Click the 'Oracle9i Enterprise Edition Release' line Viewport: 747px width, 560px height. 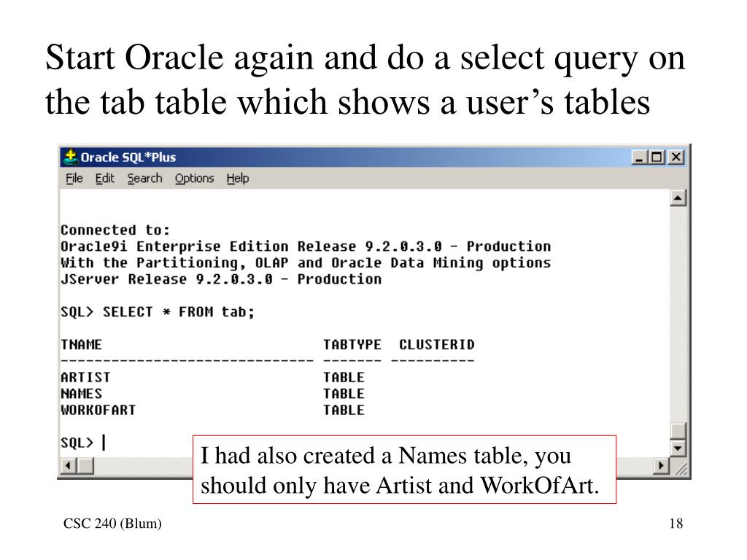(306, 246)
